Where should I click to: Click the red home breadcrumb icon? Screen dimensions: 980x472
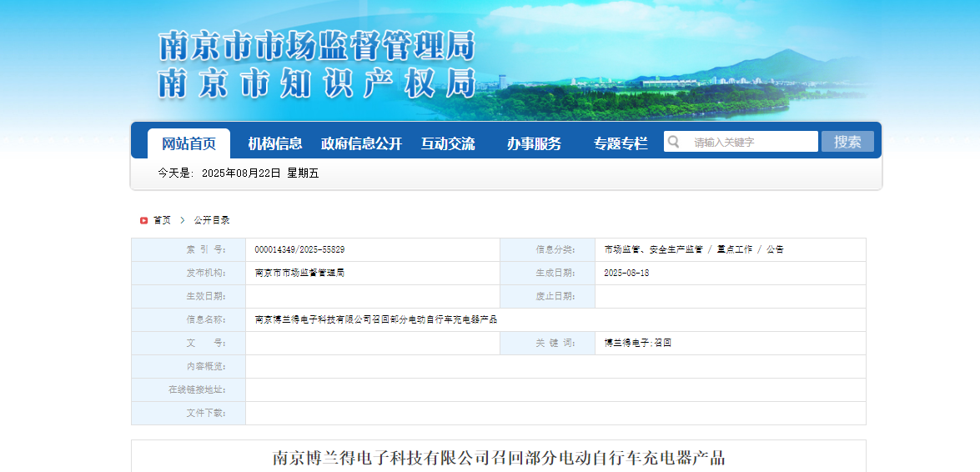coord(143,220)
